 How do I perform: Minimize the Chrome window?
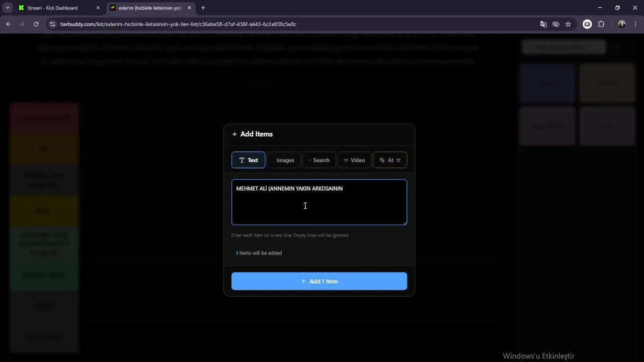pyautogui.click(x=600, y=8)
